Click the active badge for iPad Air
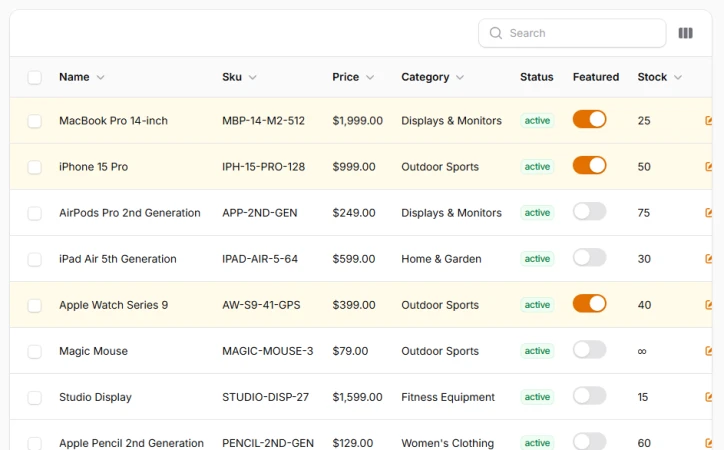 point(537,259)
